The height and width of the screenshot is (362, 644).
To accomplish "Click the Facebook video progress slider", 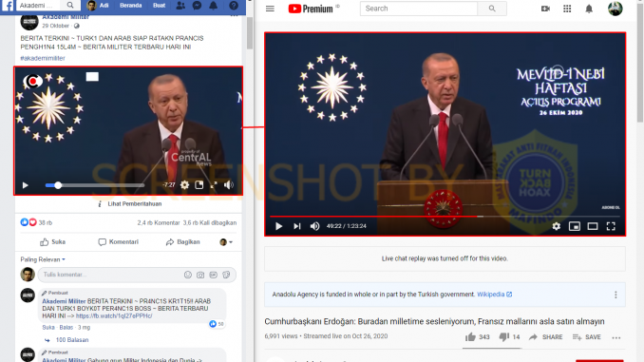I will click(94, 185).
